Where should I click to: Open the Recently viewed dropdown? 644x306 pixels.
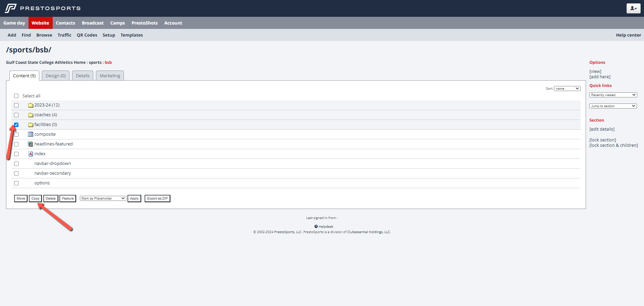[613, 95]
